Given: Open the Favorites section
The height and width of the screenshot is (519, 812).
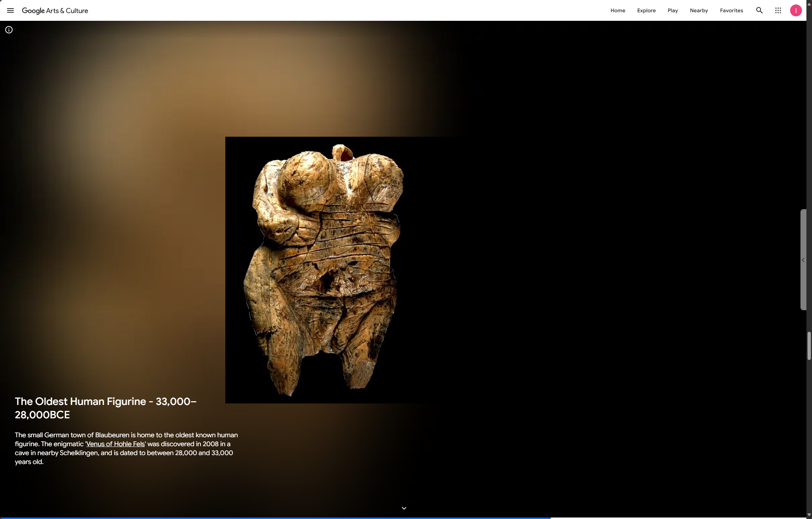Looking at the screenshot, I should tap(731, 10).
